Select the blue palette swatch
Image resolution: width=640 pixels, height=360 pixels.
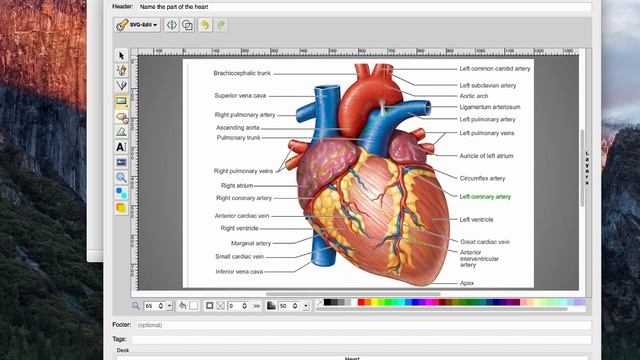(415, 302)
